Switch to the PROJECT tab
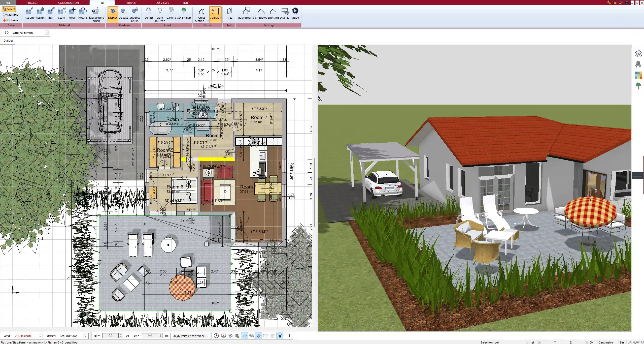This screenshot has height=344, width=644. [x=32, y=3]
